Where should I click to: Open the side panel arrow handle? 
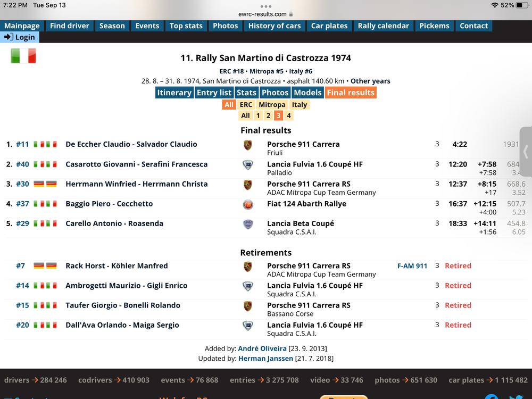coord(526,152)
